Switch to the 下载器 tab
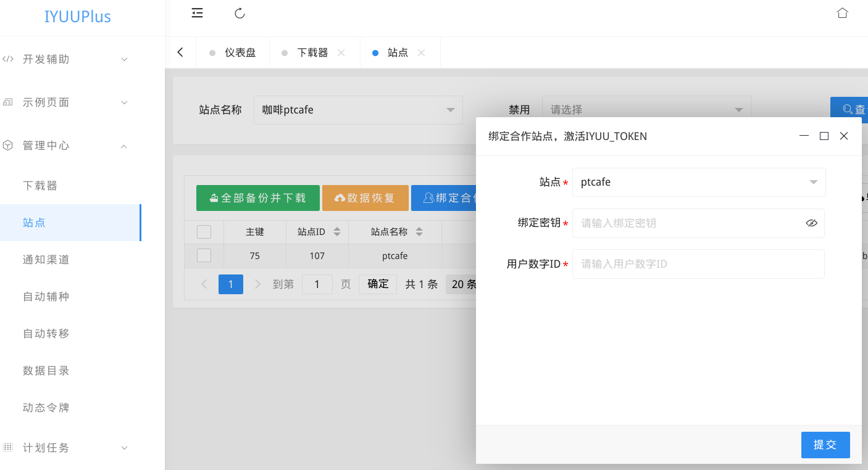Image resolution: width=868 pixels, height=470 pixels. [x=312, y=52]
